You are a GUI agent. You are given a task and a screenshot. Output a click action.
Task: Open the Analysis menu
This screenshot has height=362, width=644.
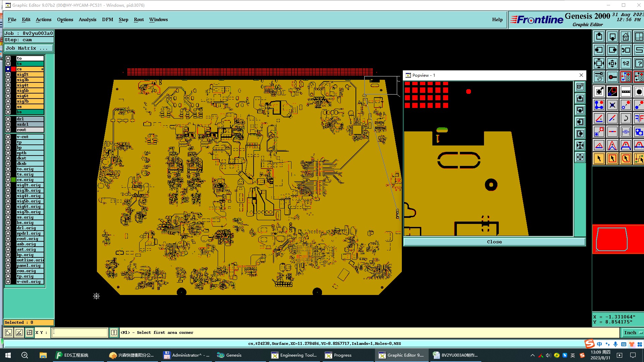coord(87,19)
